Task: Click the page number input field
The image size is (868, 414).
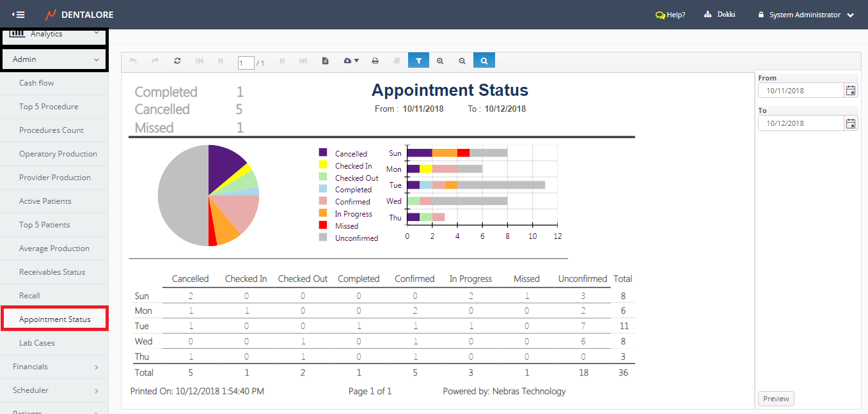Action: coord(246,63)
